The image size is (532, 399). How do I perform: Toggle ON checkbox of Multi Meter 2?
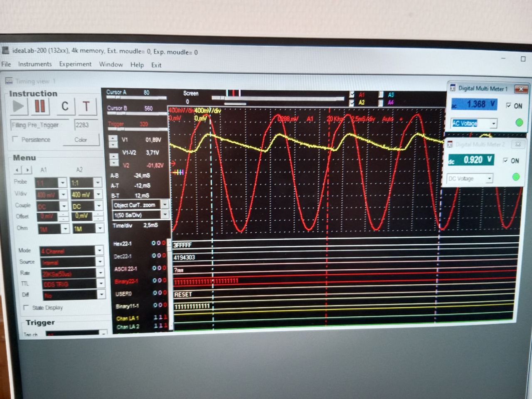pos(505,160)
